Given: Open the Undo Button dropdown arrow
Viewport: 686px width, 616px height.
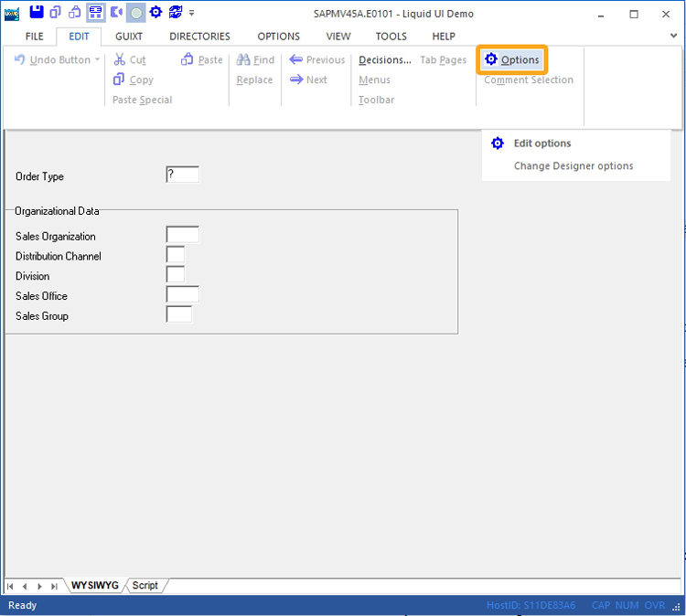Looking at the screenshot, I should pos(98,60).
